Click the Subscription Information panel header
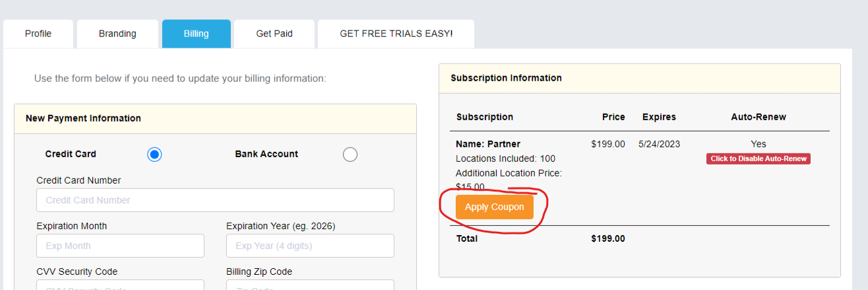 click(506, 78)
